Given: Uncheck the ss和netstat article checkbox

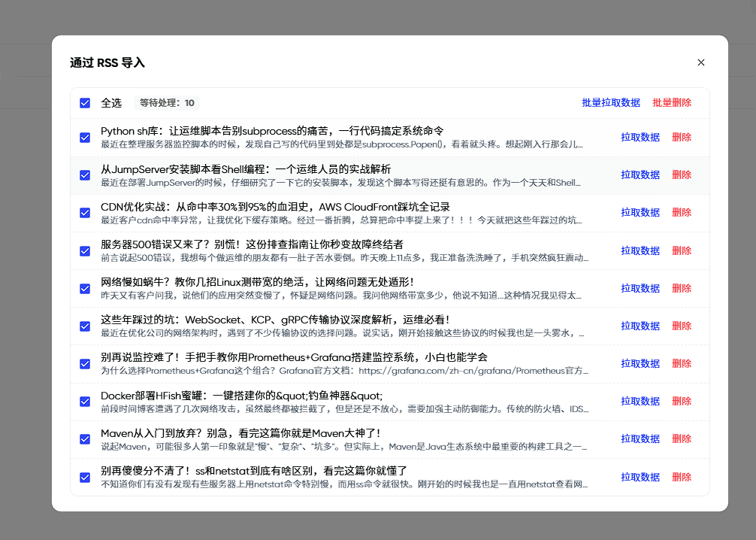Looking at the screenshot, I should [85, 476].
